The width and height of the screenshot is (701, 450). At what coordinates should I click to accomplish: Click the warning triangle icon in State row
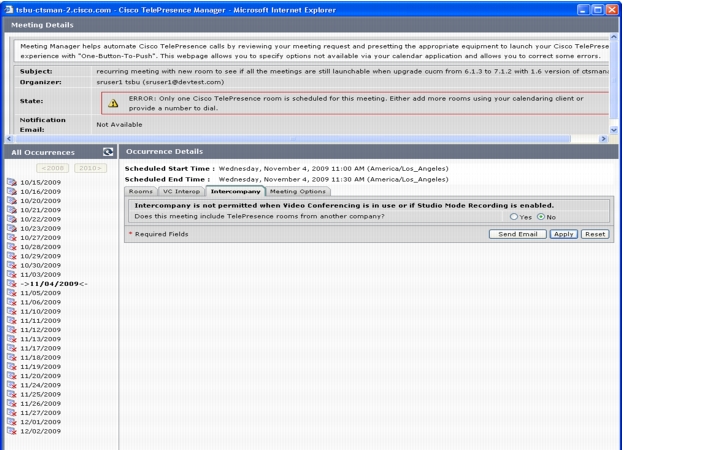113,103
